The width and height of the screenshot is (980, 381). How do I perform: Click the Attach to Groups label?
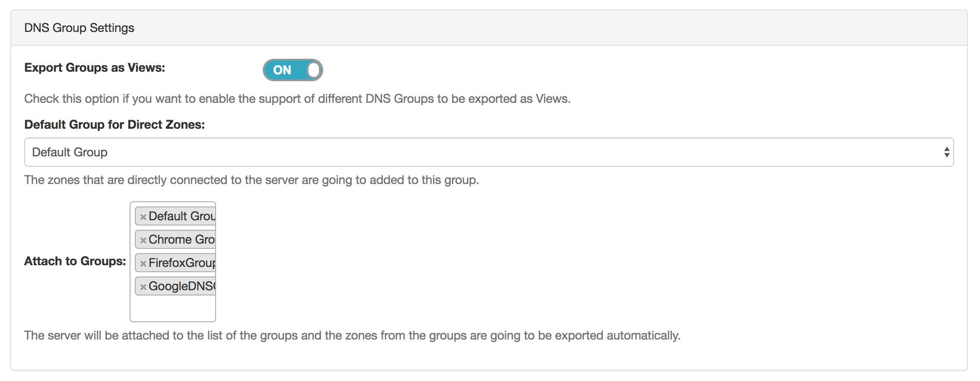pos(75,261)
